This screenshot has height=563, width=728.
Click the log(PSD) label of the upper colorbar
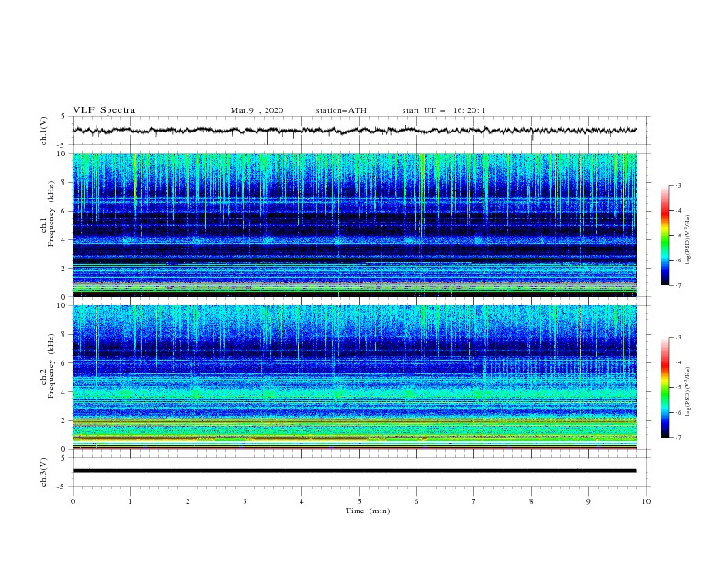pyautogui.click(x=688, y=240)
